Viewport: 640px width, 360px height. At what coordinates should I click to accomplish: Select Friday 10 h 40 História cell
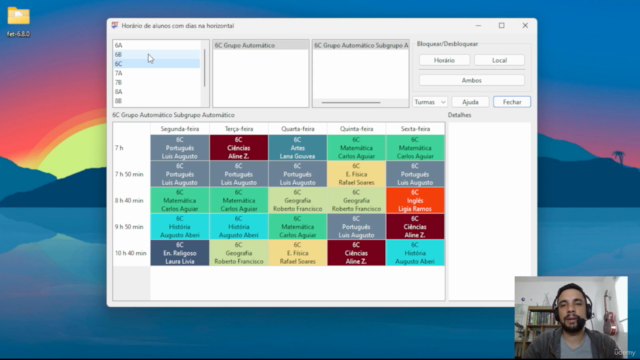pyautogui.click(x=415, y=253)
